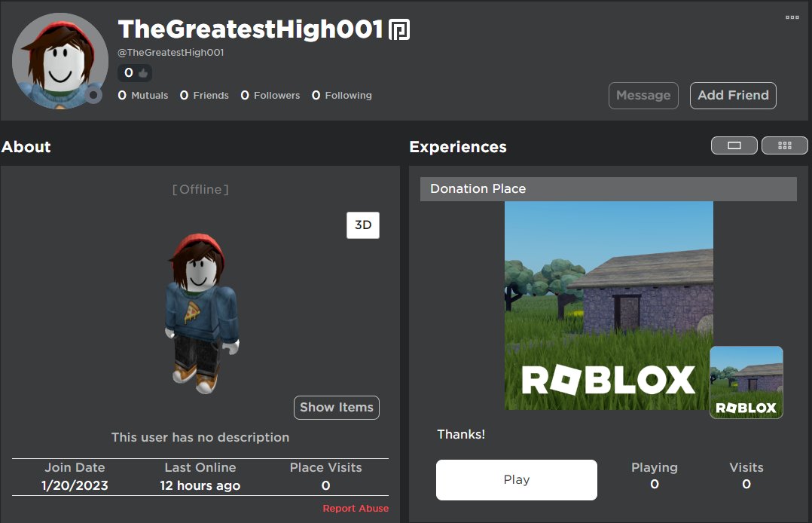
Task: Click the About section heading
Action: pyautogui.click(x=26, y=147)
